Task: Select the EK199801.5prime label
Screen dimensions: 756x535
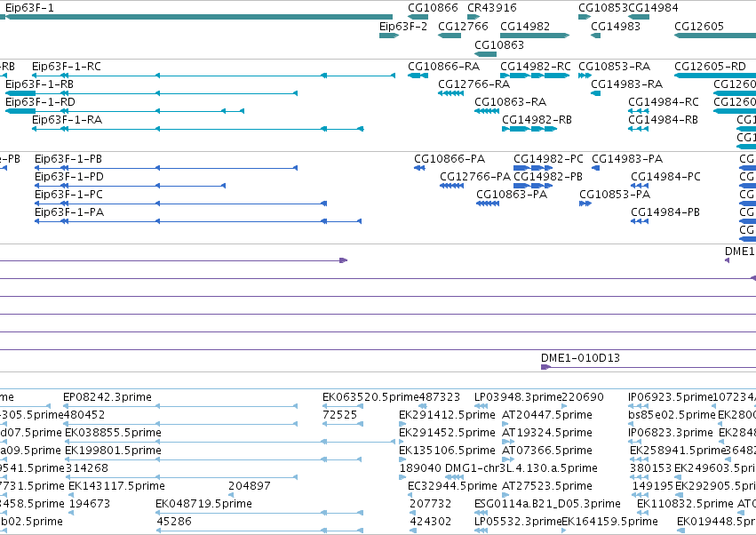Action: pos(114,451)
